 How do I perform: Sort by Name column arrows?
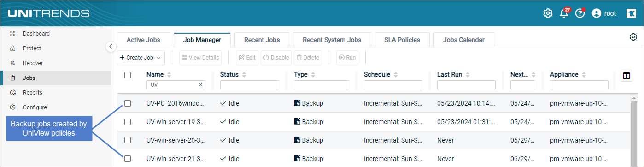pyautogui.click(x=169, y=74)
